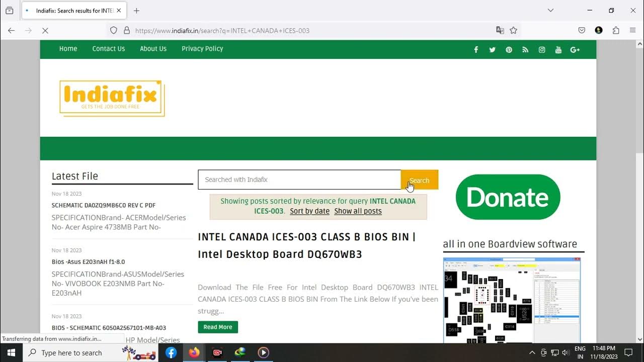Open the Extensions puzzle icon
Image resolution: width=644 pixels, height=362 pixels.
pyautogui.click(x=616, y=30)
